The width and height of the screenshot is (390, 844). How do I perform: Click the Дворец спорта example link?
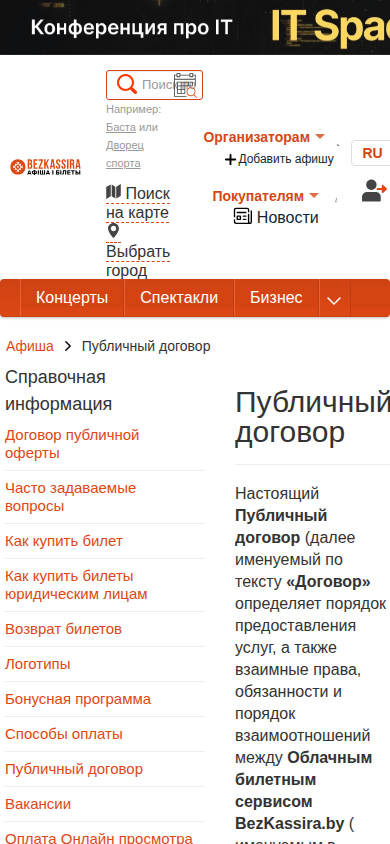[x=125, y=154]
